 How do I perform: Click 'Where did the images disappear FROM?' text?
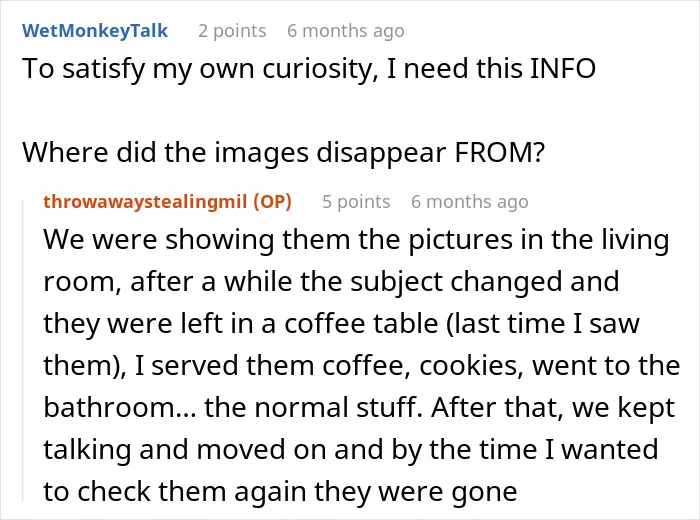coord(283,153)
